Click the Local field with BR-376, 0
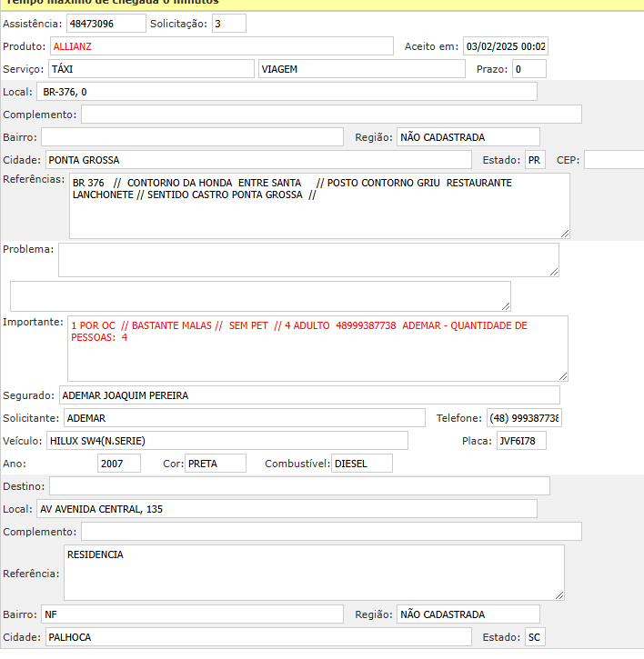Image resolution: width=644 pixels, height=659 pixels. coord(287,92)
